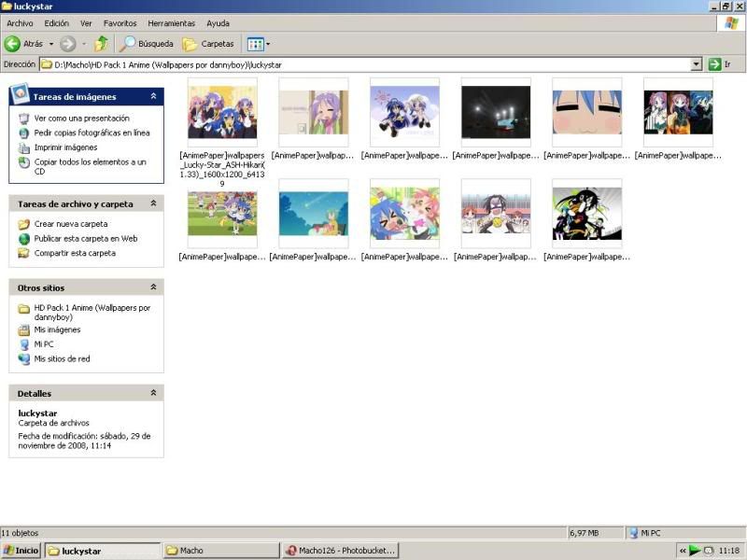Toggle the Carpetas folders pane

(208, 44)
